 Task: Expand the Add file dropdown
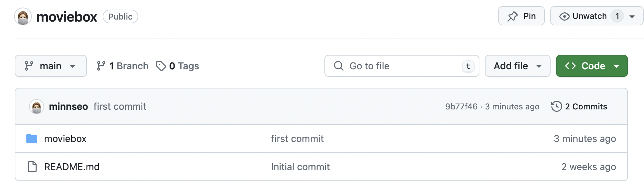(x=517, y=66)
